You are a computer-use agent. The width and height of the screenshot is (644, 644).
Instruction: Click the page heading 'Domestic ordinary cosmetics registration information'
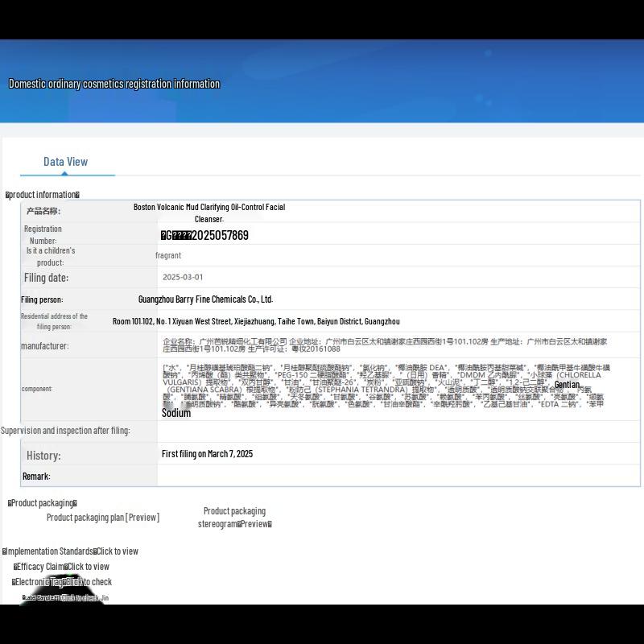(x=114, y=84)
